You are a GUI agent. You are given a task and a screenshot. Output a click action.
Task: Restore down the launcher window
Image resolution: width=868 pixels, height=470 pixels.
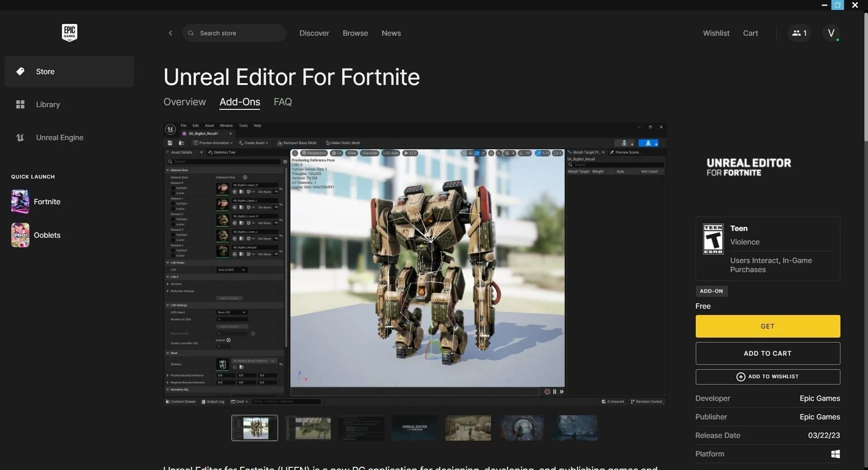837,5
